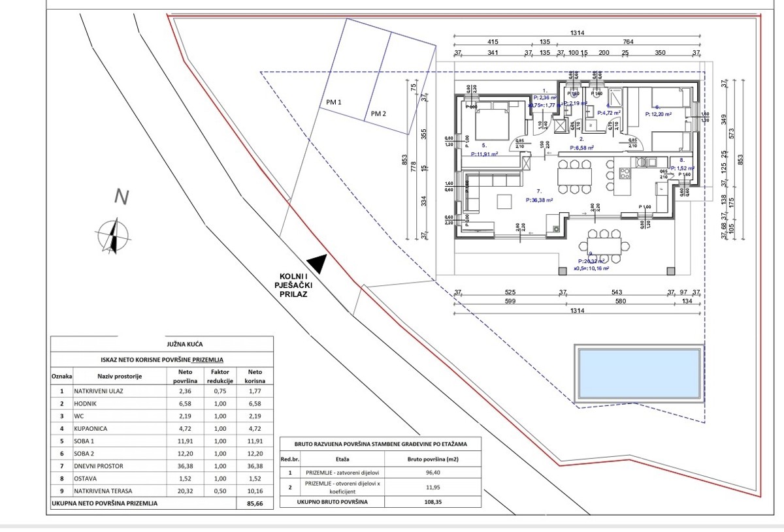Select the NATKRIVENA TERASA table row
The height and width of the screenshot is (532, 784).
pos(163,491)
